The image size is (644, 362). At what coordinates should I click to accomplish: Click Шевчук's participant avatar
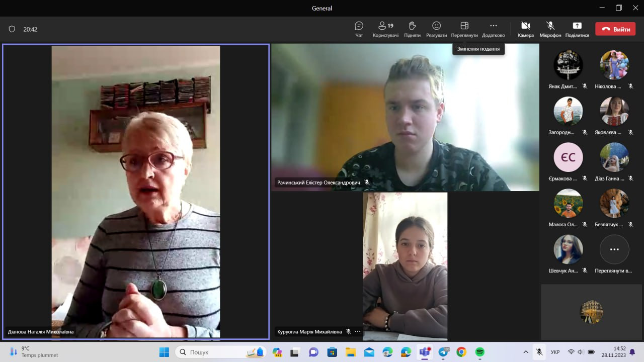[568, 249]
